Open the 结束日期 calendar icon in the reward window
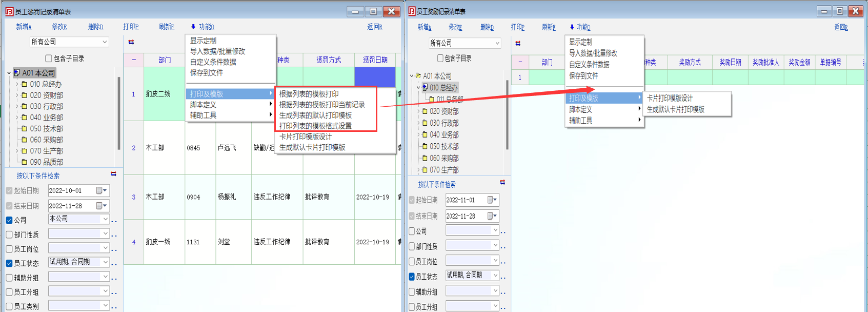The width and height of the screenshot is (868, 312). pos(491,216)
